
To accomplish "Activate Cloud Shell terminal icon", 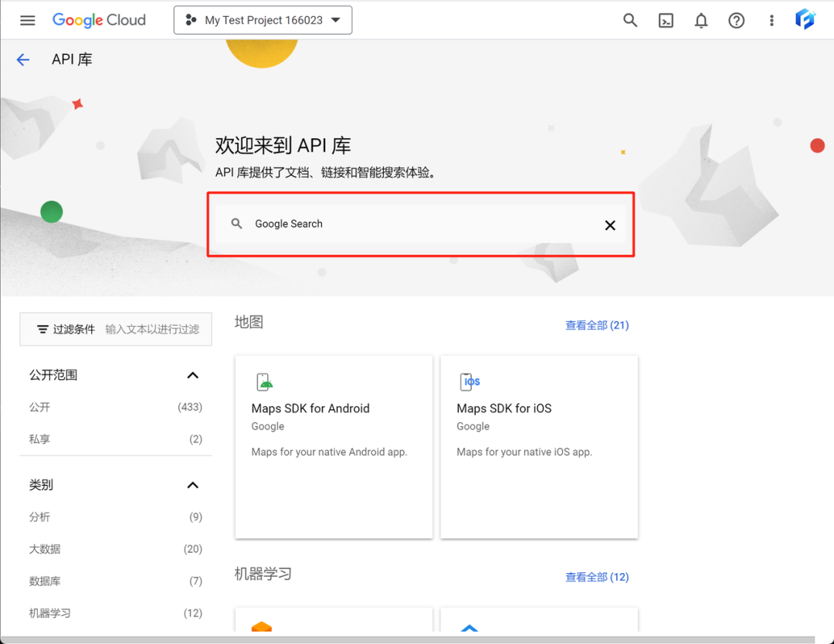I will (666, 20).
